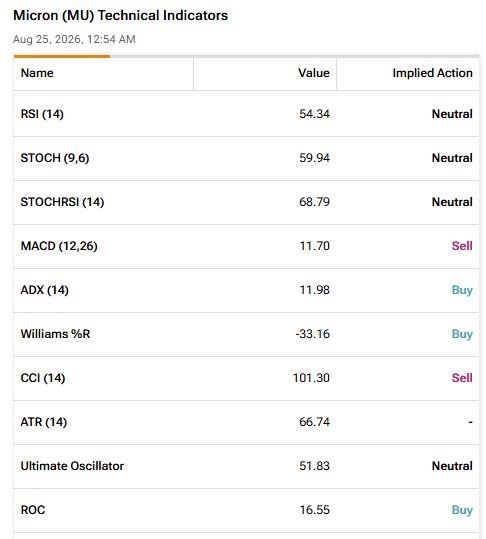
Task: Select the RSI (14) indicator name
Action: 42,114
